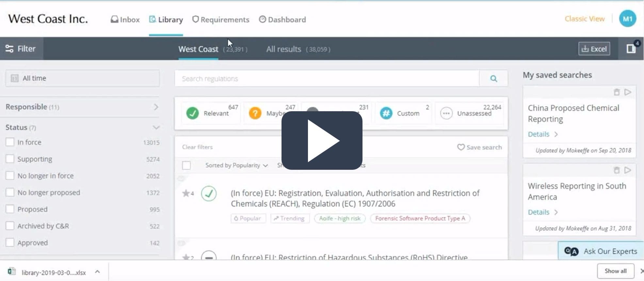Expand the Responsible filter section

[x=156, y=107]
